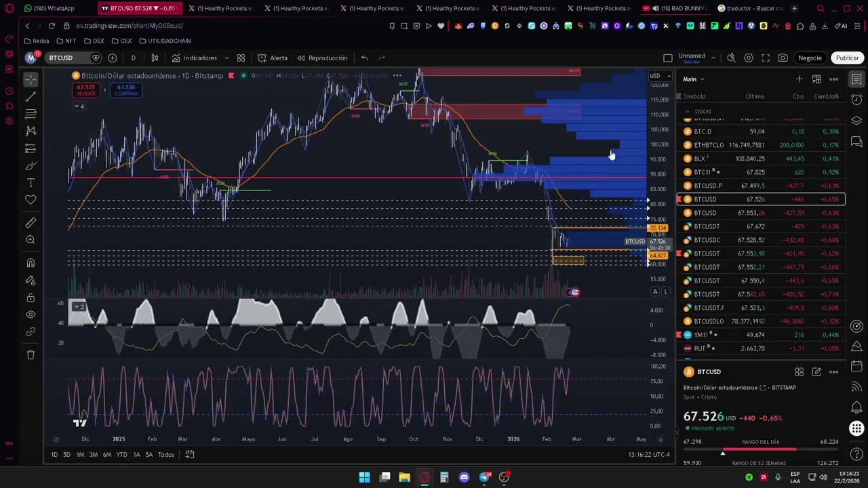Open the Fibonacci/Gann tools group
Screen dimensions: 868x488
31,114
